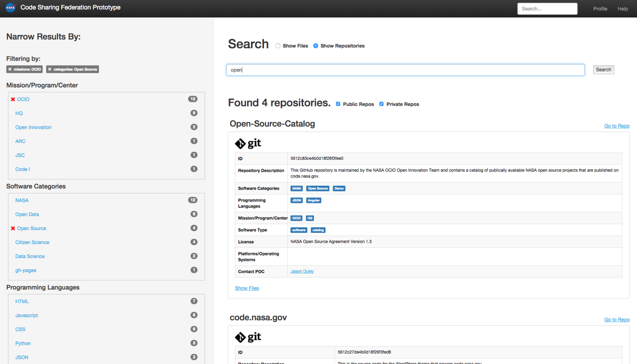Filter by Citizen Science category
This screenshot has height=364, width=637.
(x=32, y=242)
